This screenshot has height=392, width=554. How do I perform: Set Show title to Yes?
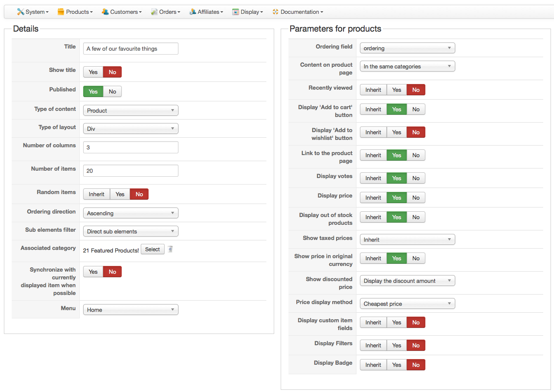(x=93, y=72)
